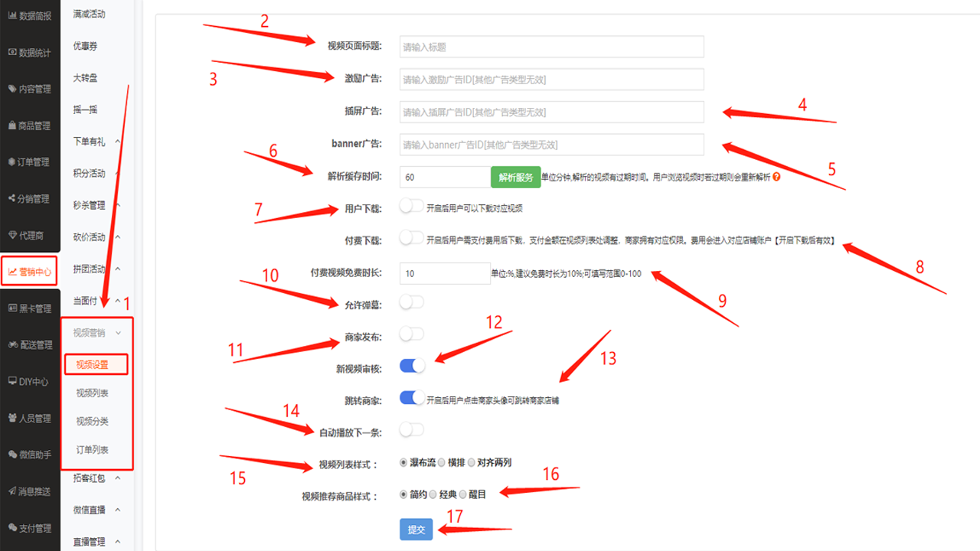Click the 数据简报 chart icon in sidebar
980x551 pixels.
11,16
